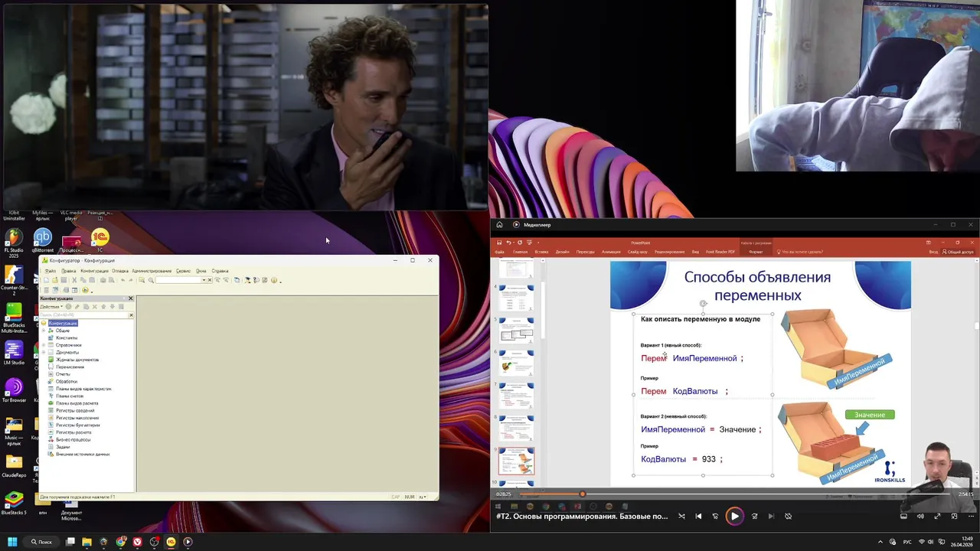This screenshot has height=551, width=980.
Task: Expand the Общие tree branch
Action: pos(44,331)
